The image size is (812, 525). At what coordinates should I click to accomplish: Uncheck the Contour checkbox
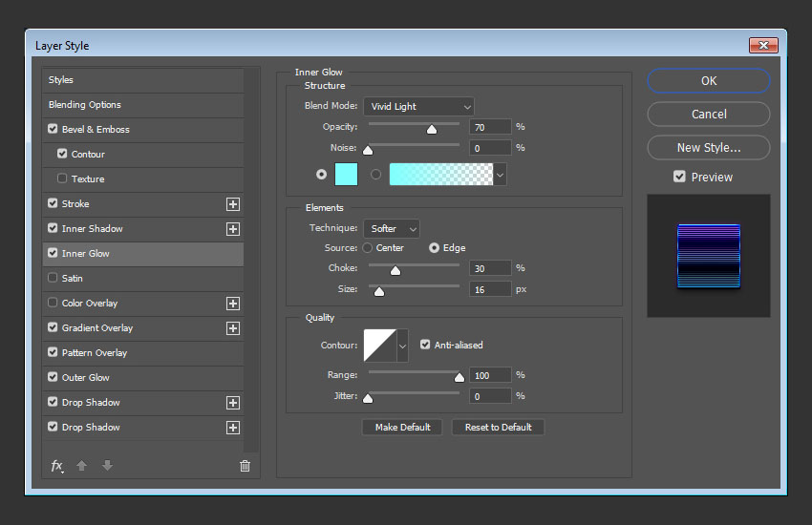tap(62, 154)
